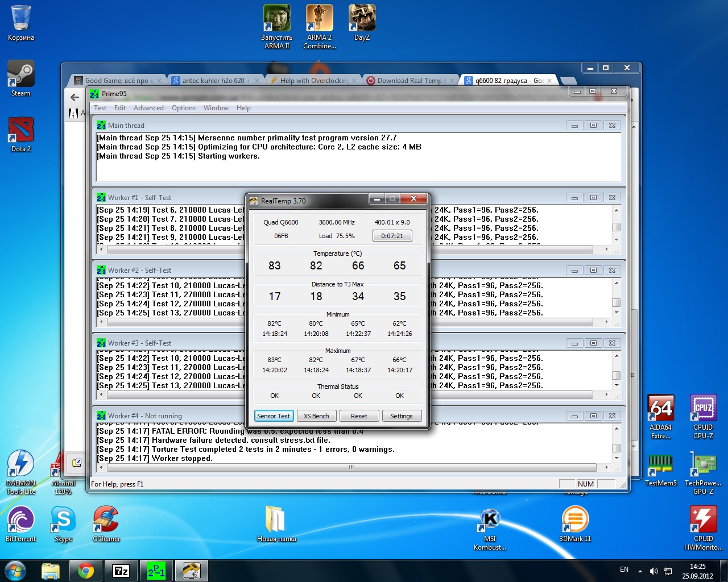Click the NUM status bar indicator
The height and width of the screenshot is (582, 728).
click(x=586, y=484)
